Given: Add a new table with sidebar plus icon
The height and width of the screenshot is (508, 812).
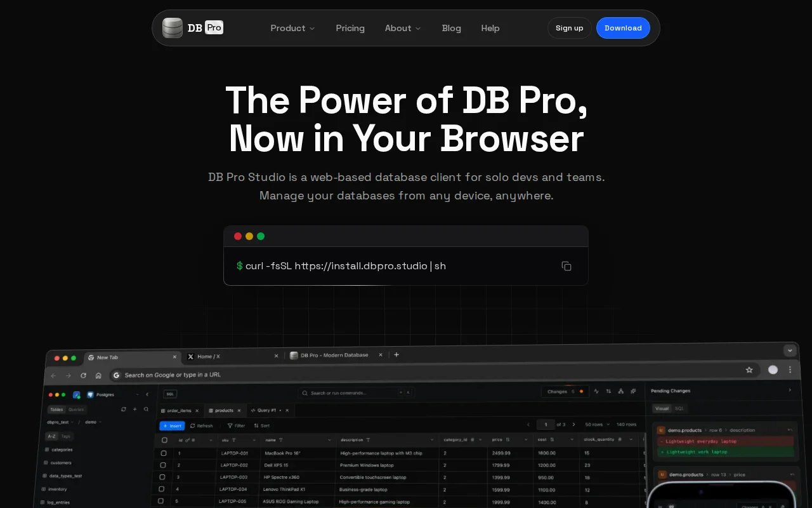Looking at the screenshot, I should (x=134, y=410).
